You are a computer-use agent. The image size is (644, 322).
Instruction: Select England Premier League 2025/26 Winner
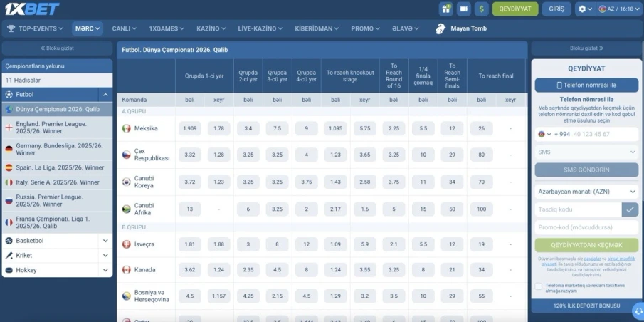pos(57,128)
